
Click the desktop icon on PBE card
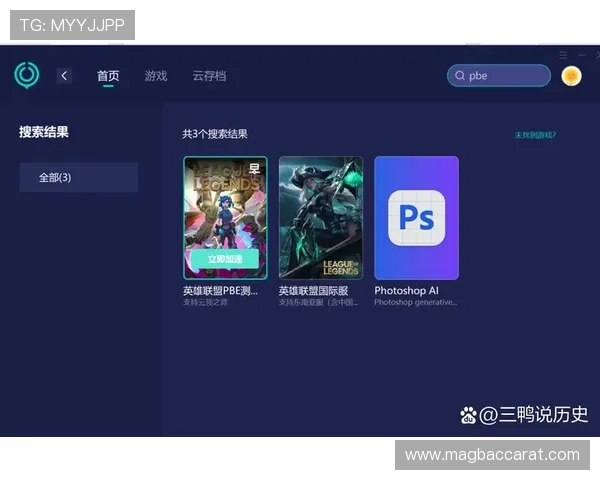click(x=254, y=168)
